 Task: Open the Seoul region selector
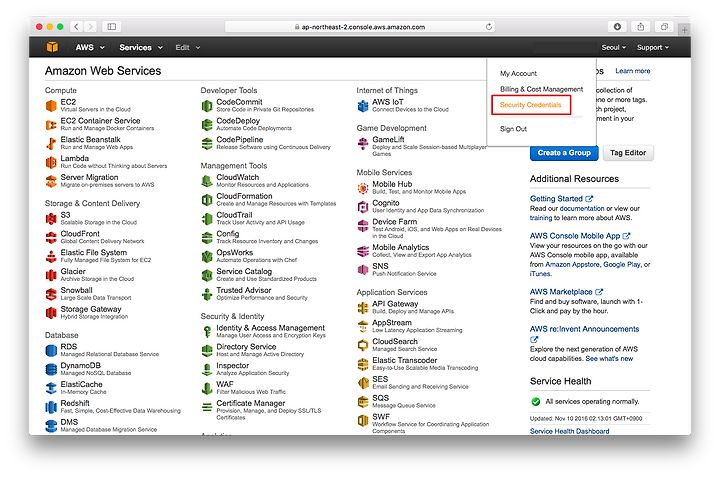coord(613,47)
